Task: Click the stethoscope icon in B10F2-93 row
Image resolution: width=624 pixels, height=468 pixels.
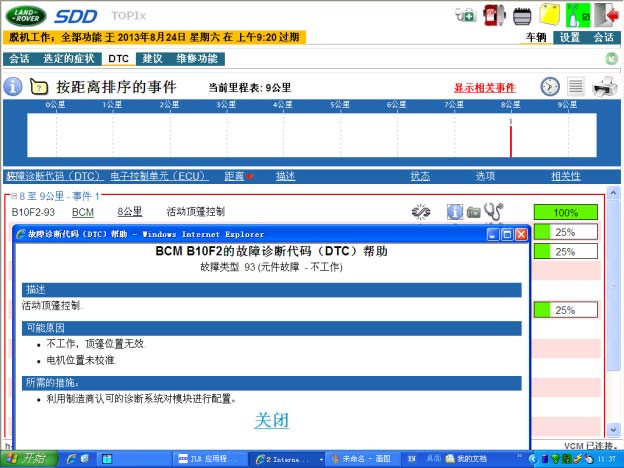Action: [494, 211]
